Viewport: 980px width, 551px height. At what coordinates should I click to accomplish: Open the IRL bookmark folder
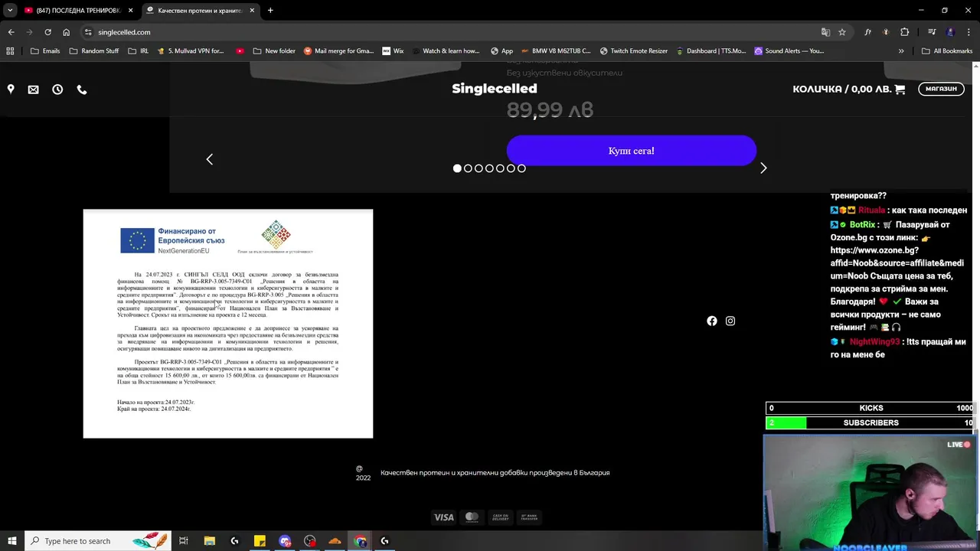139,51
